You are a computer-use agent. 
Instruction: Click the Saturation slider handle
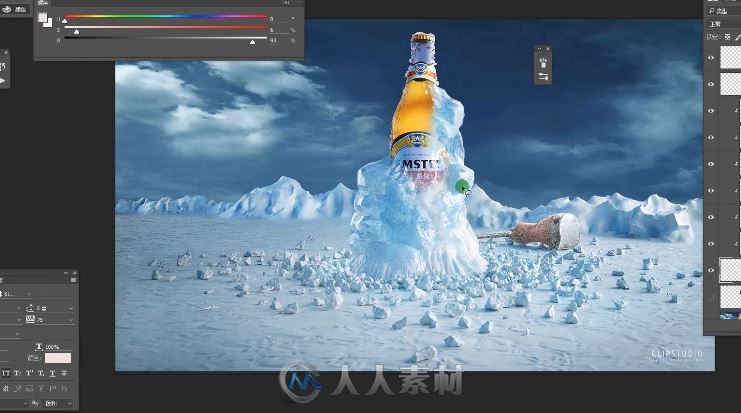(77, 32)
